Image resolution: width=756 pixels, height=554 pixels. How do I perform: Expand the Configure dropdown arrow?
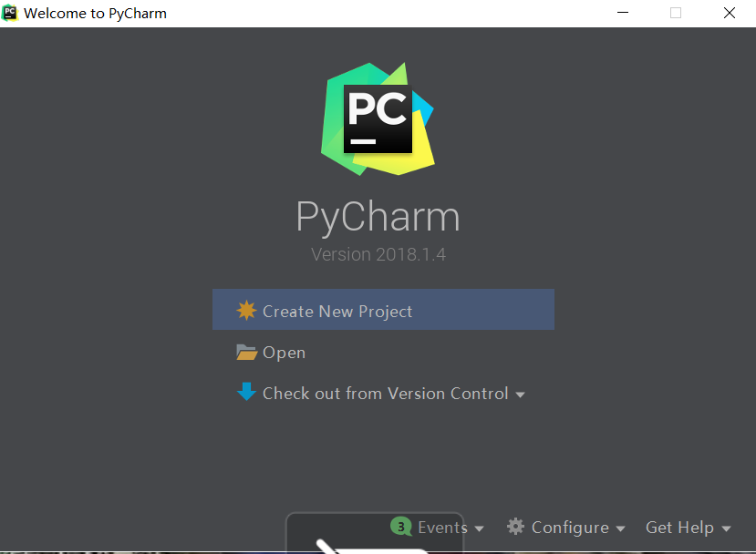620,529
